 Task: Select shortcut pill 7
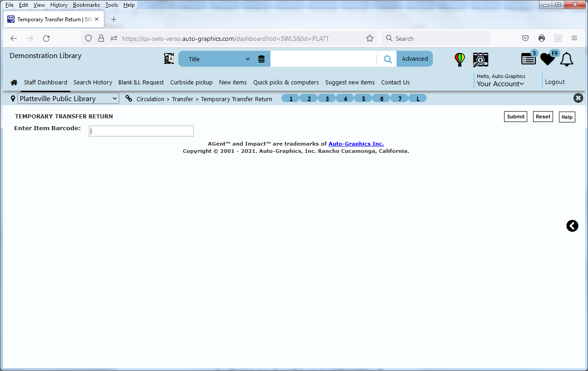click(400, 98)
